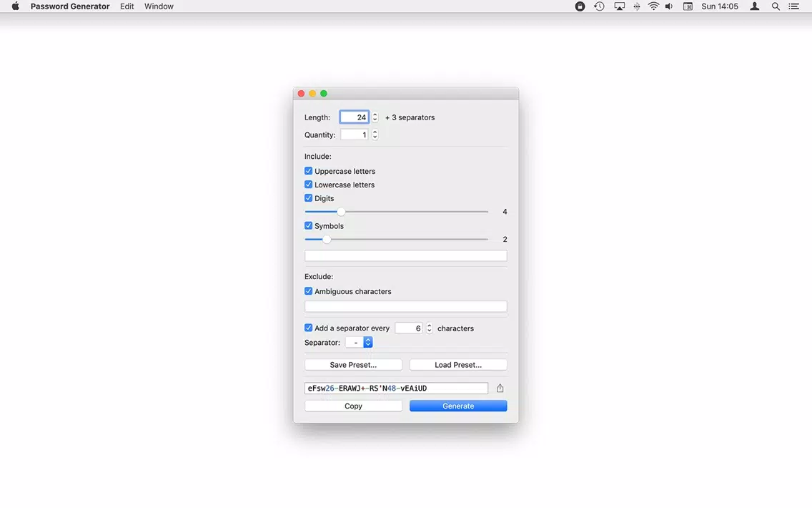The height and width of the screenshot is (508, 812).
Task: Open Time Machine menu bar icon
Action: [599, 6]
